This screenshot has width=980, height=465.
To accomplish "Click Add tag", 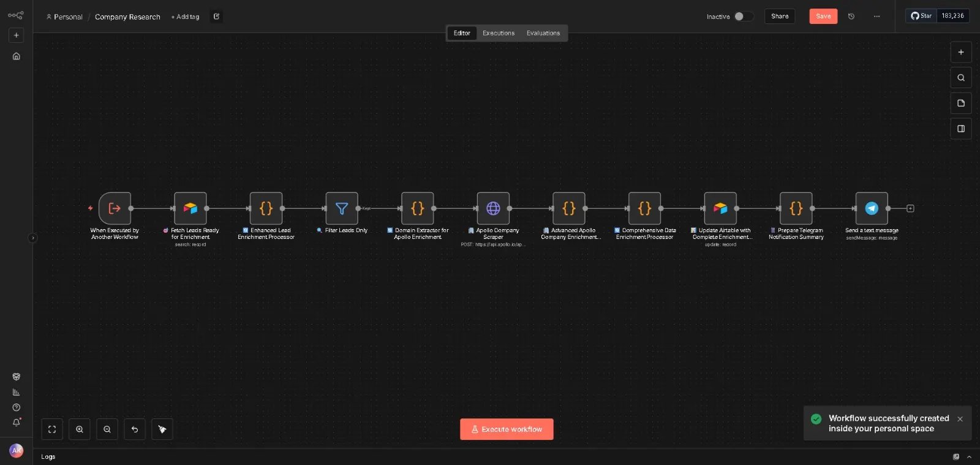I will click(186, 17).
